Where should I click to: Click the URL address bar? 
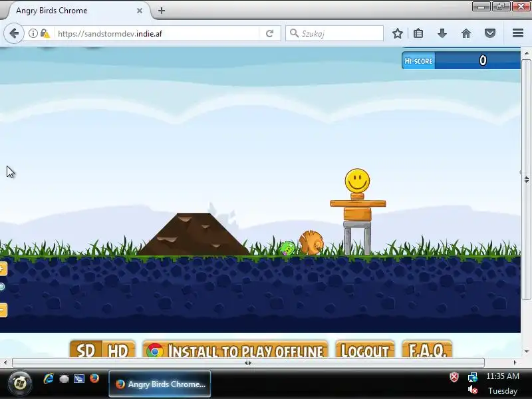pos(156,34)
